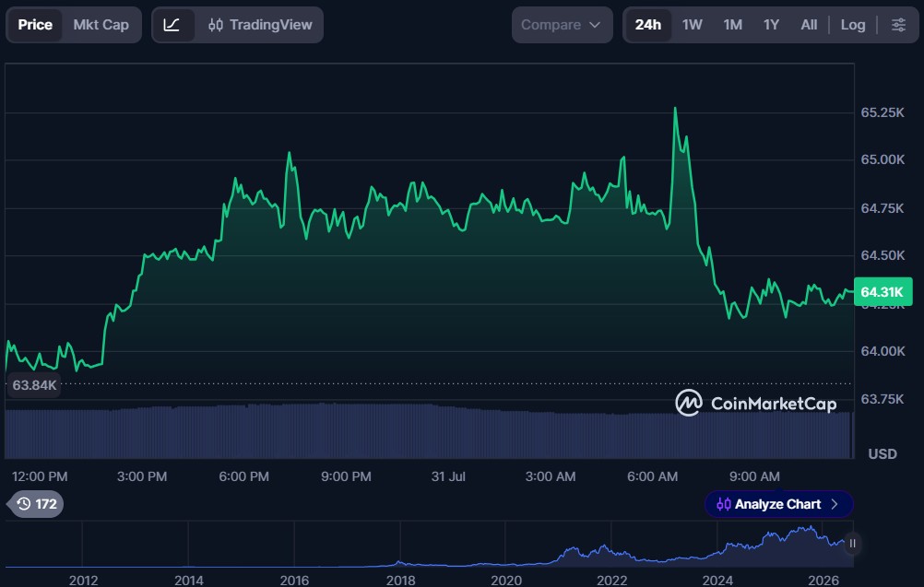Click the CoinMarketCap watermark logo
924x587 pixels.
pos(756,404)
